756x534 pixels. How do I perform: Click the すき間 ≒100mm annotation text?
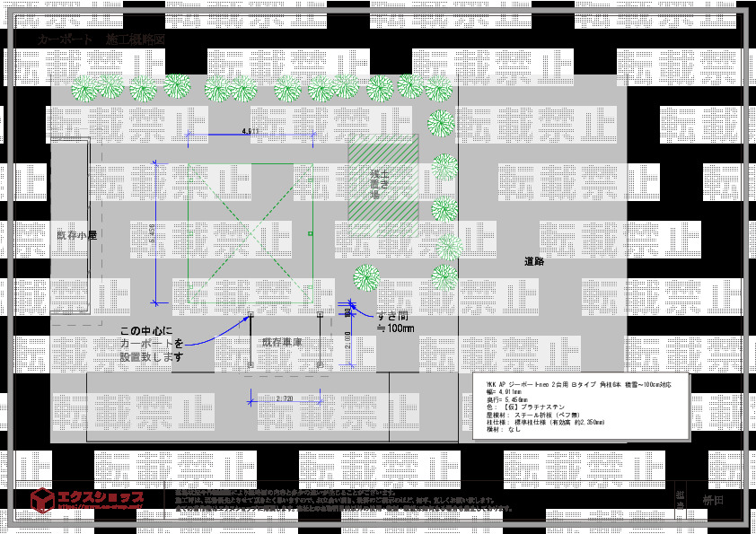click(395, 322)
